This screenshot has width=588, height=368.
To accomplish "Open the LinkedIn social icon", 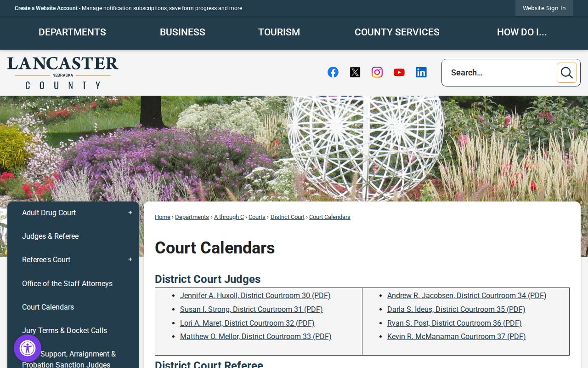I will [x=421, y=72].
